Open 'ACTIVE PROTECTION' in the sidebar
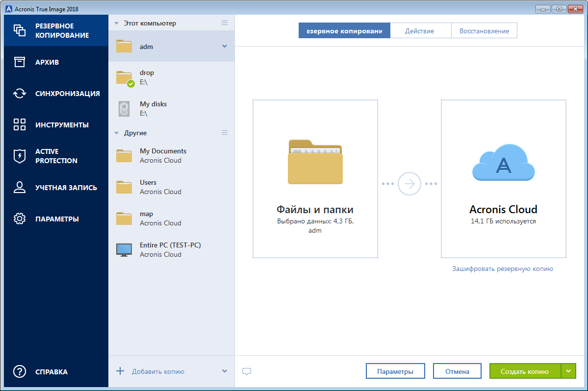This screenshot has width=588, height=391. [x=56, y=156]
